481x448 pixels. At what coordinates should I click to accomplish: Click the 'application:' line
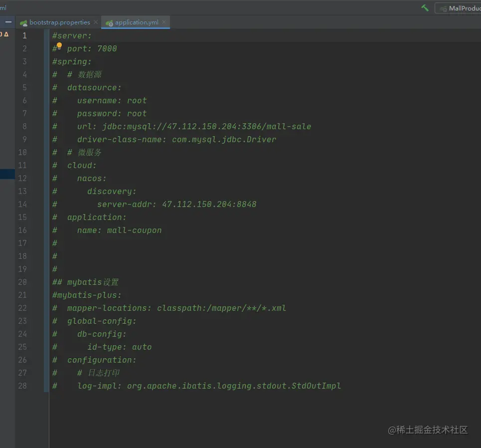pyautogui.click(x=97, y=217)
